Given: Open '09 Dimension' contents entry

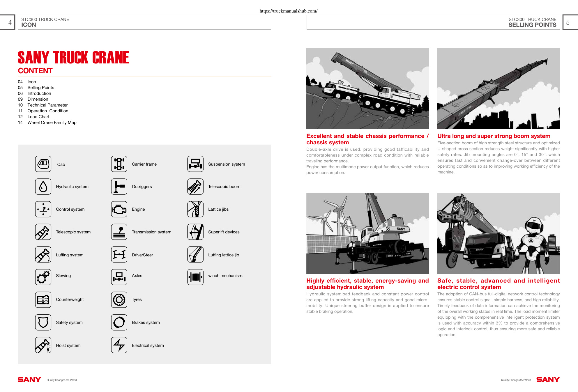Looking at the screenshot, I should tap(33, 99).
